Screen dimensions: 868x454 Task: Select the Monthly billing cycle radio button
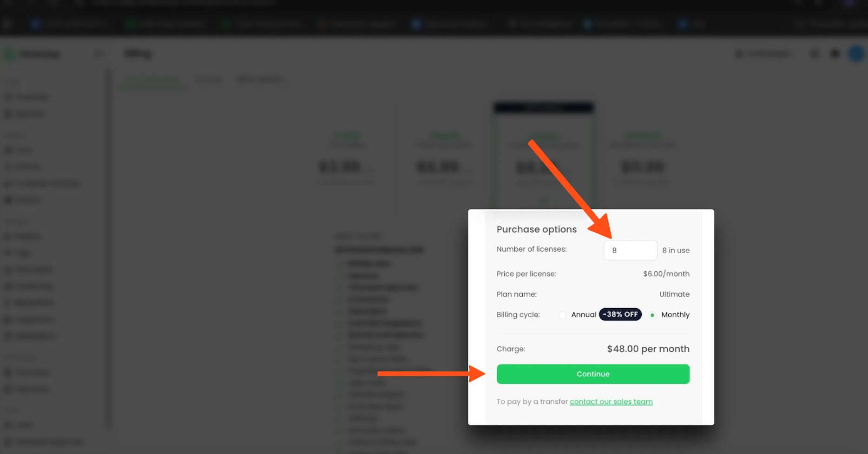coord(652,315)
